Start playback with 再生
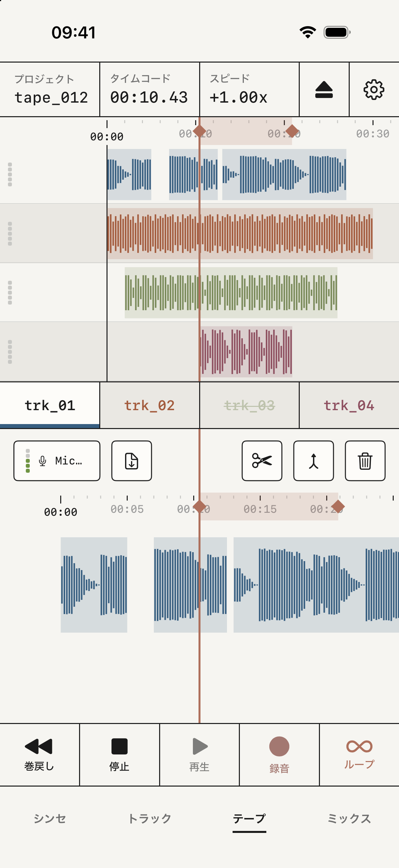This screenshot has height=868, width=399. 200,755
